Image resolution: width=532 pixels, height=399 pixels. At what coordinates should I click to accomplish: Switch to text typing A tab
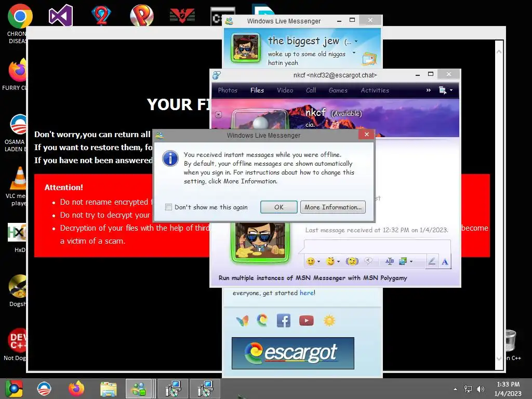pyautogui.click(x=445, y=262)
